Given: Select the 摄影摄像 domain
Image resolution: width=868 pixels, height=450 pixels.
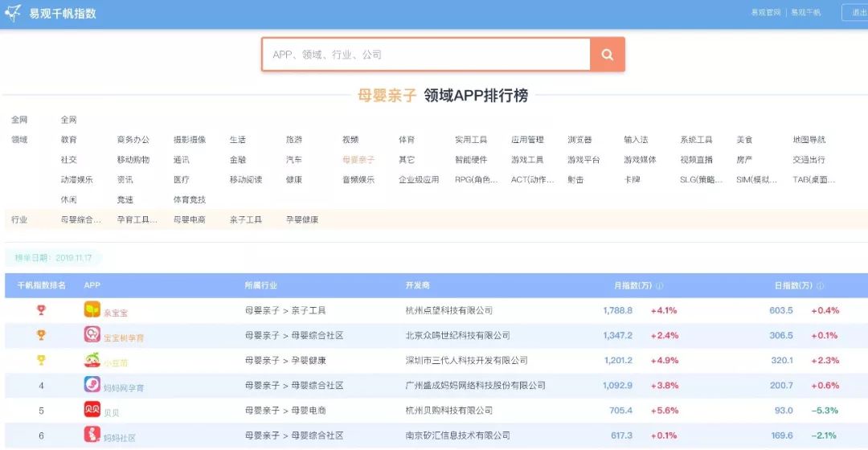Looking at the screenshot, I should [x=190, y=140].
